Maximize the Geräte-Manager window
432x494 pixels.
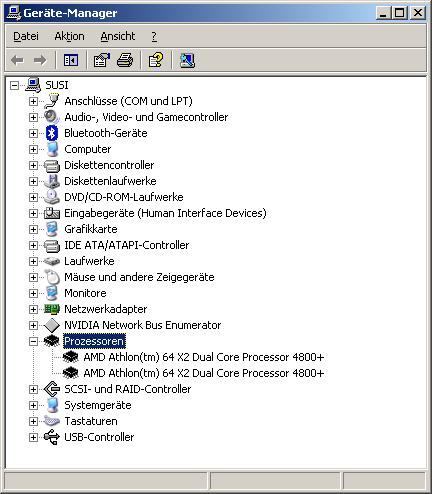tap(399, 13)
